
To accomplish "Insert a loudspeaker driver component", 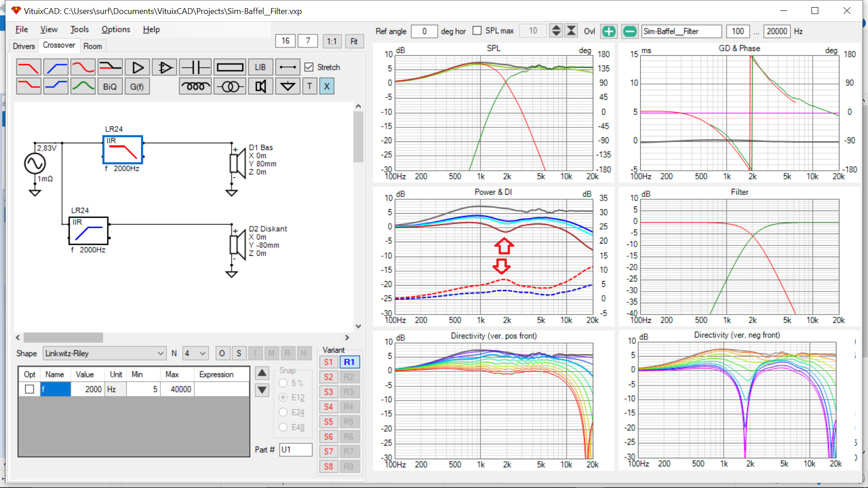I will tap(260, 86).
